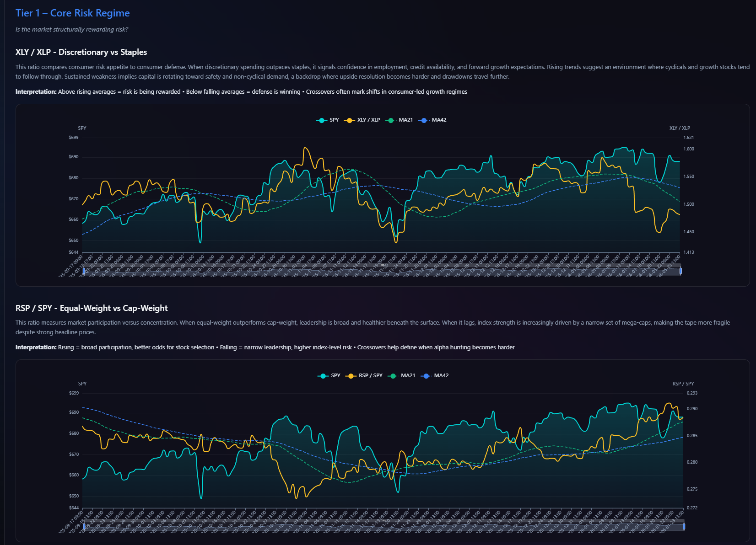
Task: Click the teal SPY legend marker in RSP / SPY chart
Action: pyautogui.click(x=323, y=376)
